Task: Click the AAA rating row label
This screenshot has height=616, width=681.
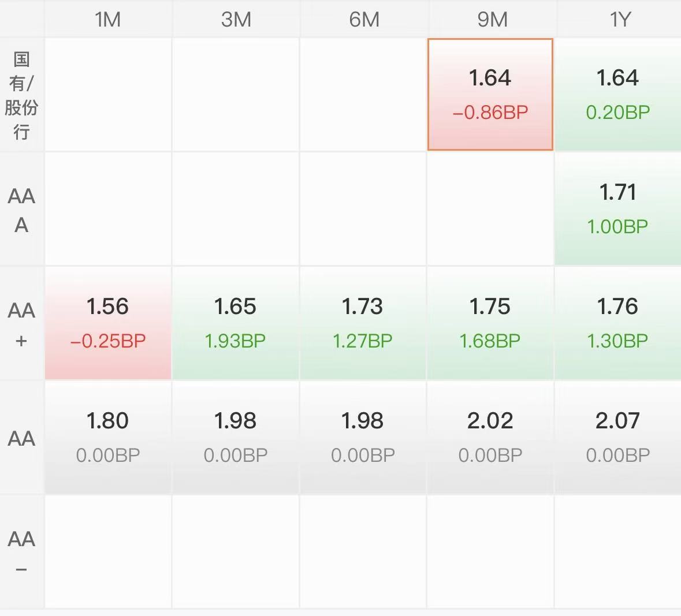Action: click(21, 210)
